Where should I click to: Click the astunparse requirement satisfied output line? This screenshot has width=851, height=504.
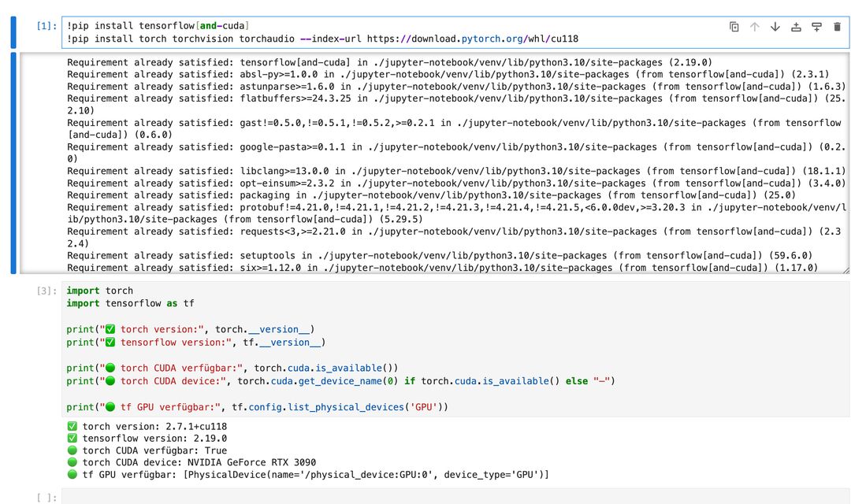(x=456, y=87)
